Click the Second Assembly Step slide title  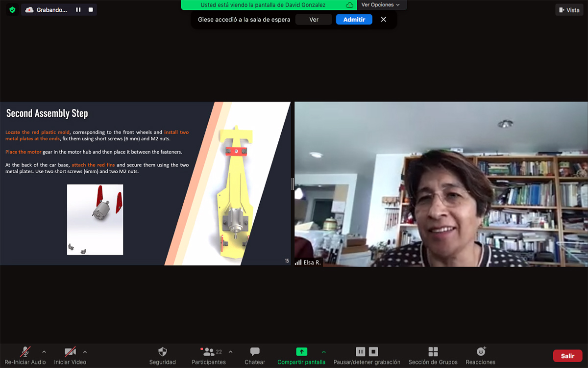[47, 113]
